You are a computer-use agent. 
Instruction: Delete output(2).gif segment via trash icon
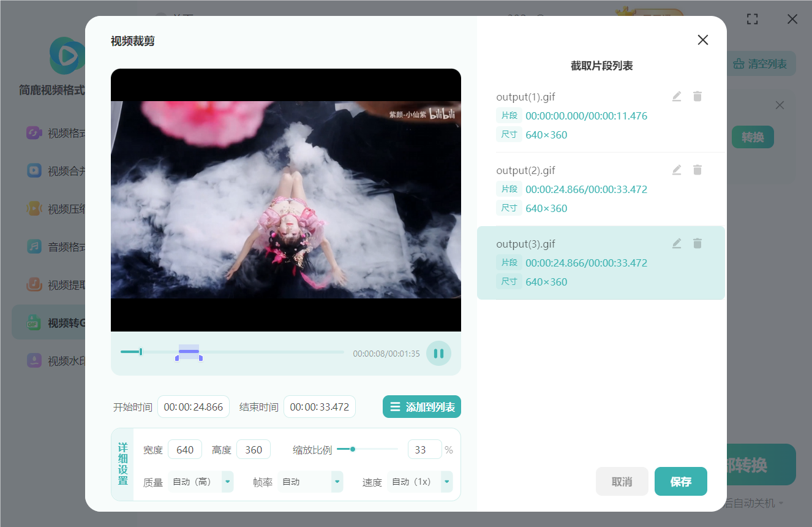click(x=697, y=170)
